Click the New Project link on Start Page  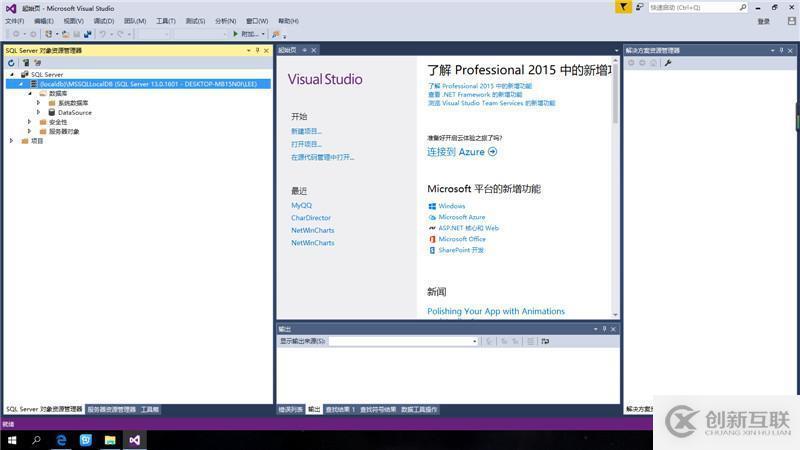point(306,131)
